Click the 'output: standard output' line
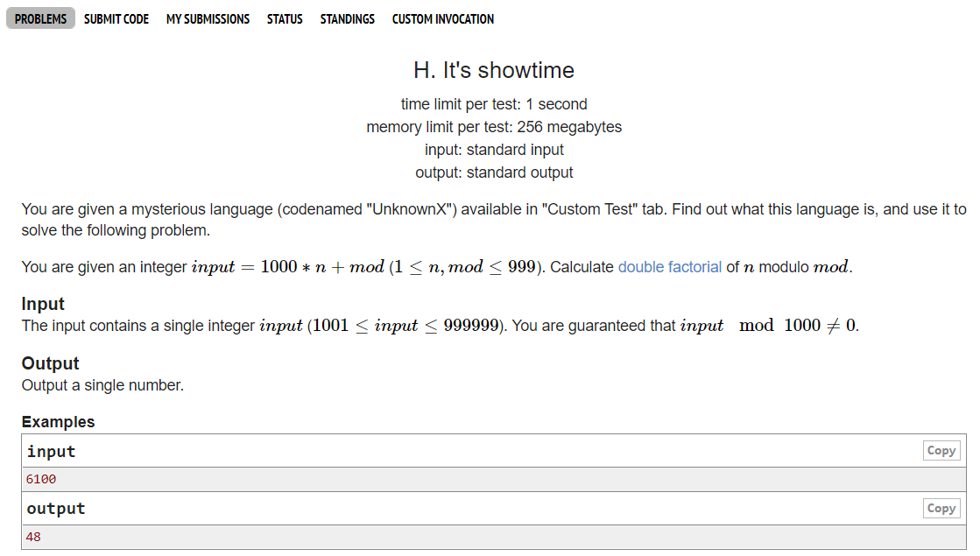The width and height of the screenshot is (980, 556). (x=494, y=172)
